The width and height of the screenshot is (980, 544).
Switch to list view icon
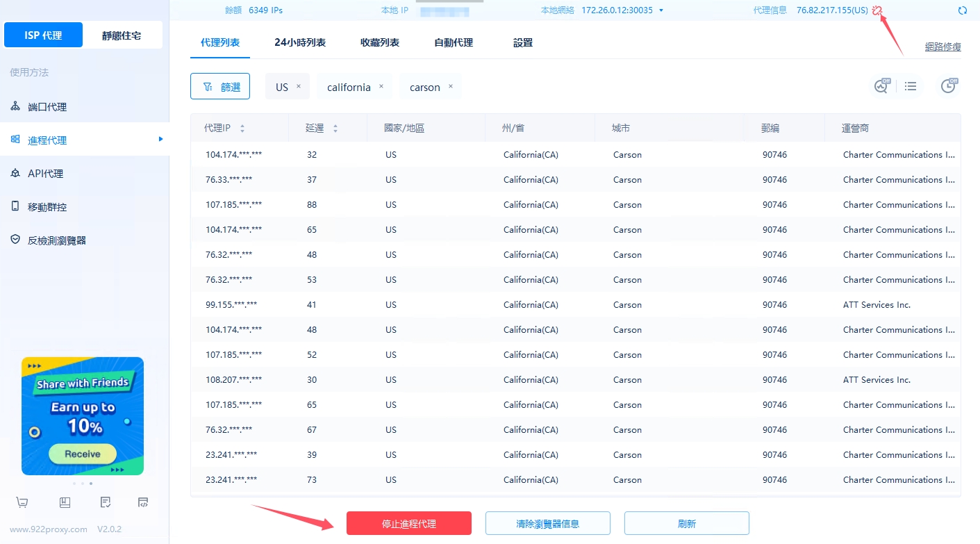tap(911, 86)
